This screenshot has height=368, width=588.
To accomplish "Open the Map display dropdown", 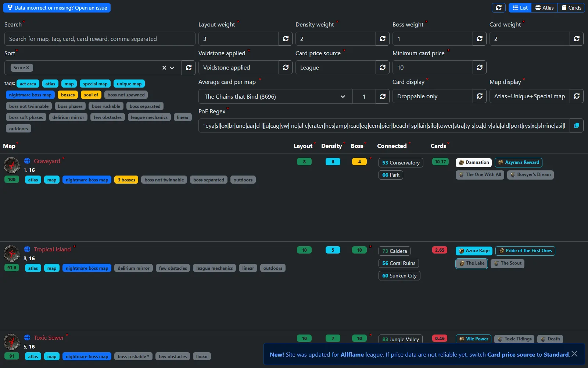I will tap(530, 96).
